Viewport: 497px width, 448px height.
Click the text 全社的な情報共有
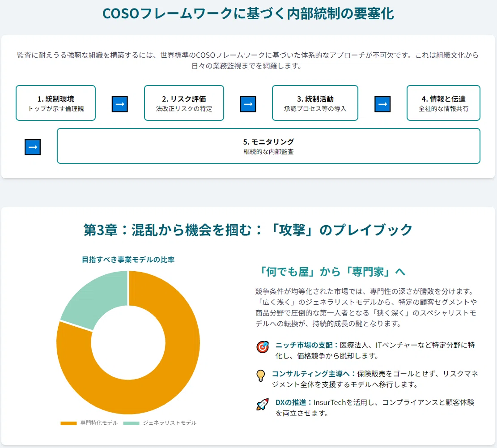click(443, 109)
